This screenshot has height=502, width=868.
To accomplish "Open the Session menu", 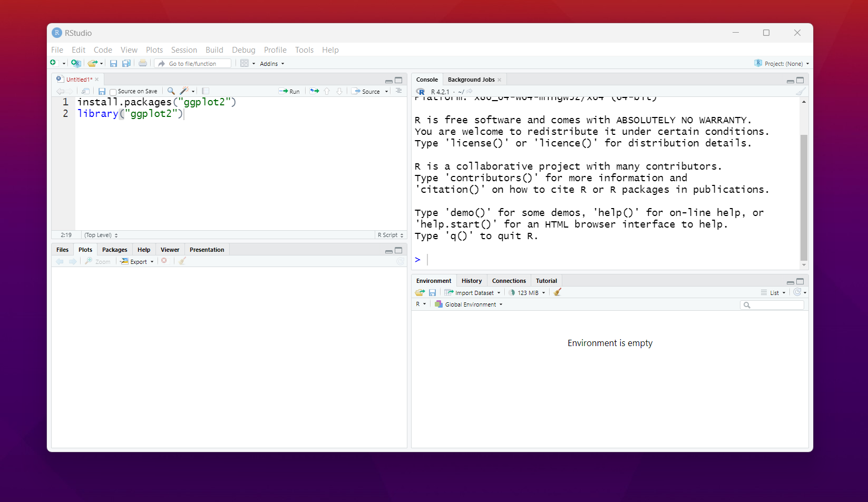I will pos(184,50).
